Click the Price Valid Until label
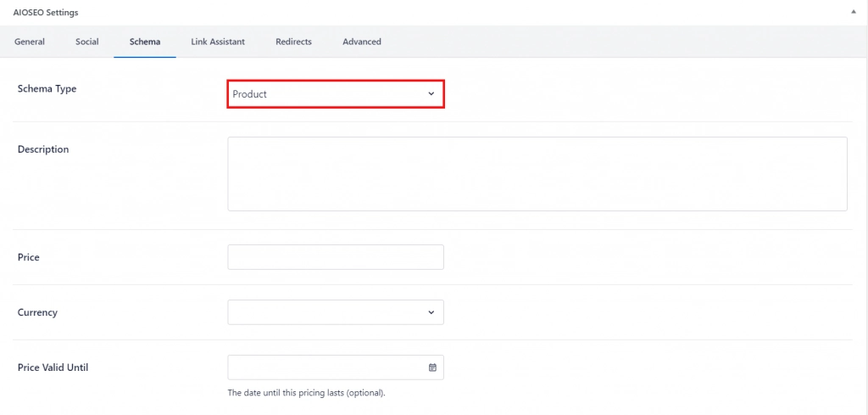The width and height of the screenshot is (868, 415). (53, 367)
